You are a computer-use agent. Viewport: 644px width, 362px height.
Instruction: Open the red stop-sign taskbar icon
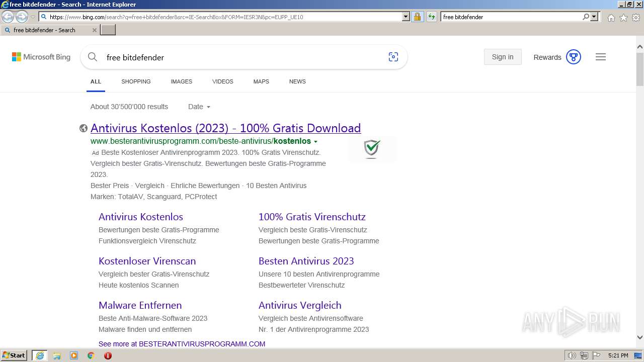[x=108, y=355]
